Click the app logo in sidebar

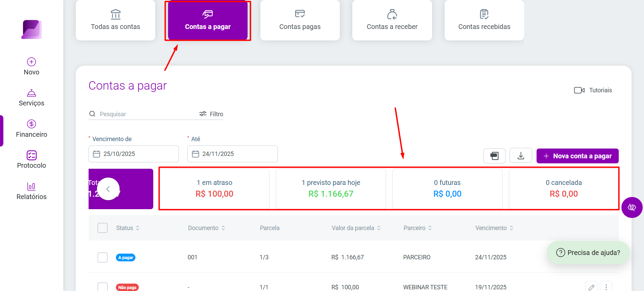click(x=32, y=29)
